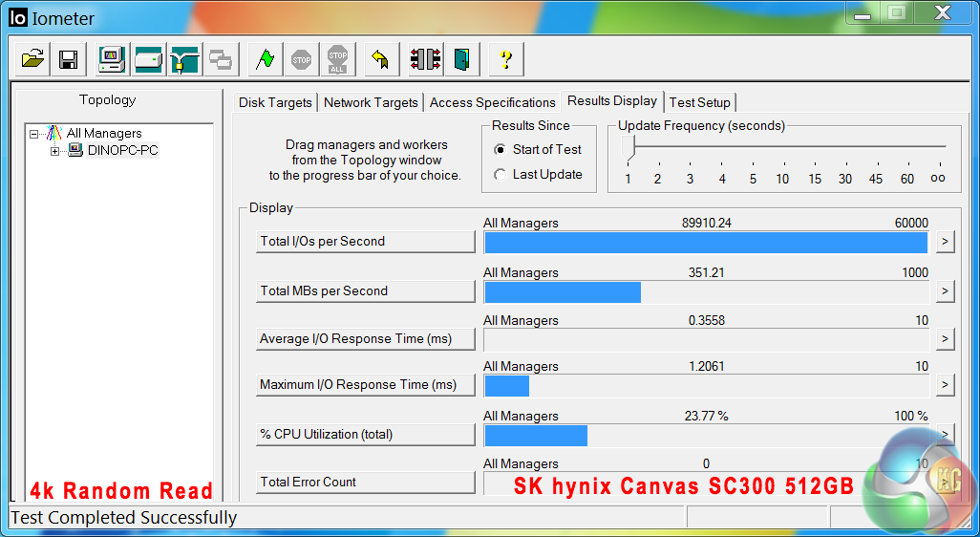Click Maximum I/O Response Time button
This screenshot has height=537, width=980.
pyautogui.click(x=366, y=385)
